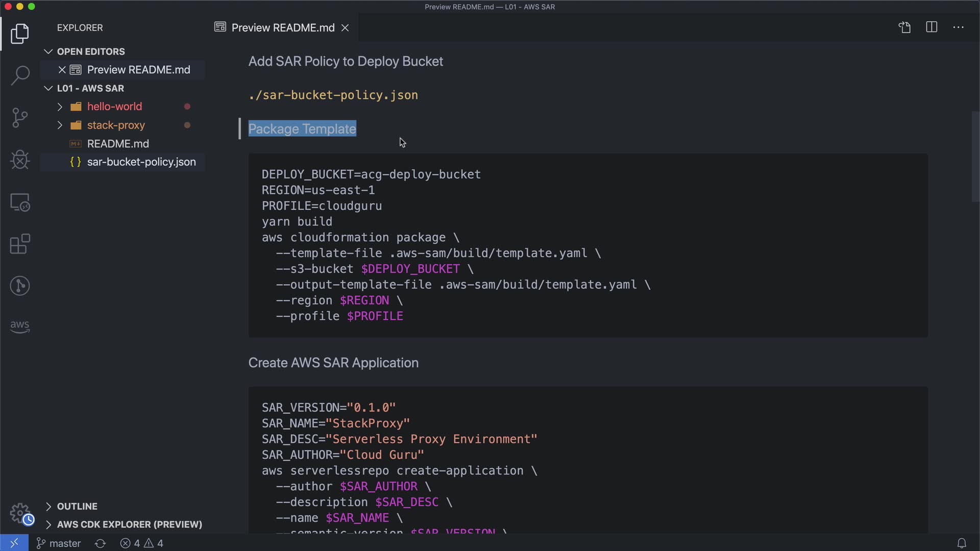The width and height of the screenshot is (980, 551).
Task: Open the editor More Actions menu
Action: [958, 28]
